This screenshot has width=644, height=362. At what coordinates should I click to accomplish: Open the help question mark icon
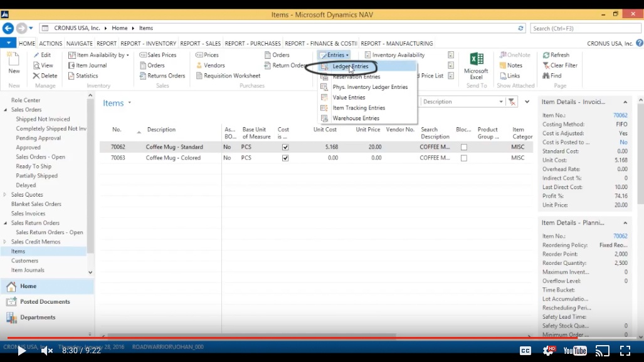[639, 43]
